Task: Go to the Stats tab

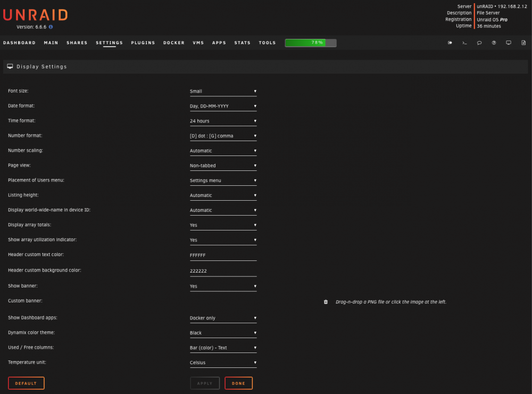Action: click(x=242, y=43)
